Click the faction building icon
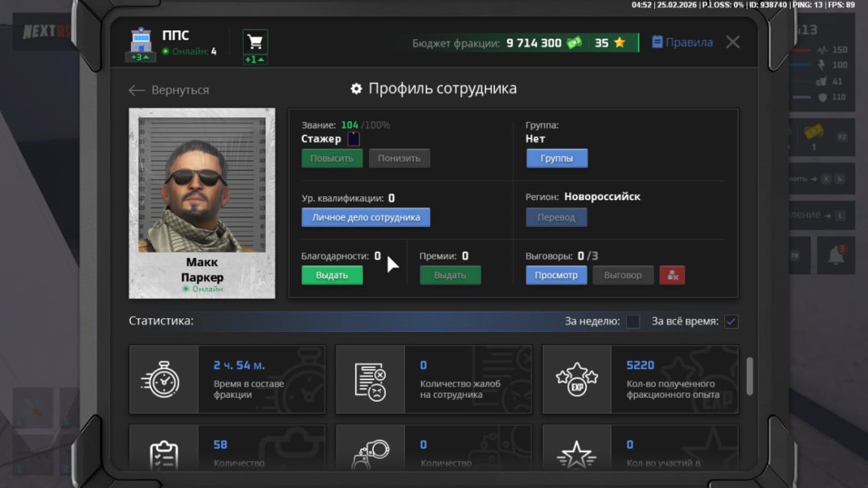This screenshot has height=488, width=868. pyautogui.click(x=141, y=41)
